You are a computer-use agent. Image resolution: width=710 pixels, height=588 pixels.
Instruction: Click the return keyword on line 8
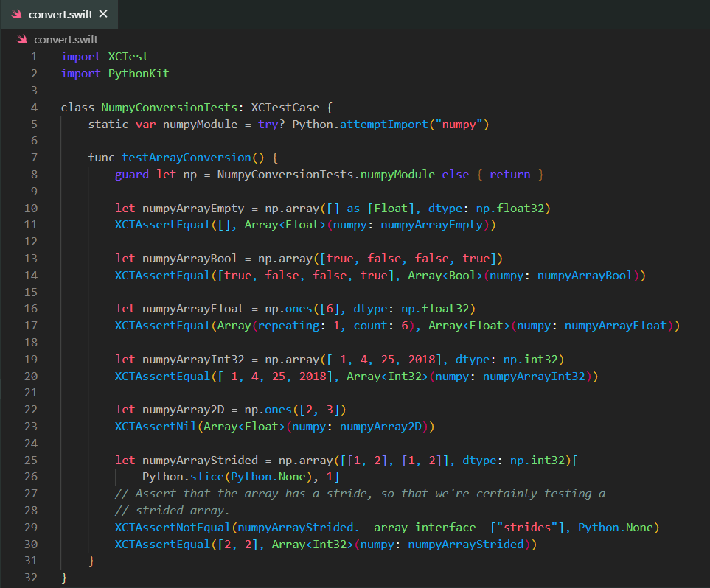coord(510,175)
